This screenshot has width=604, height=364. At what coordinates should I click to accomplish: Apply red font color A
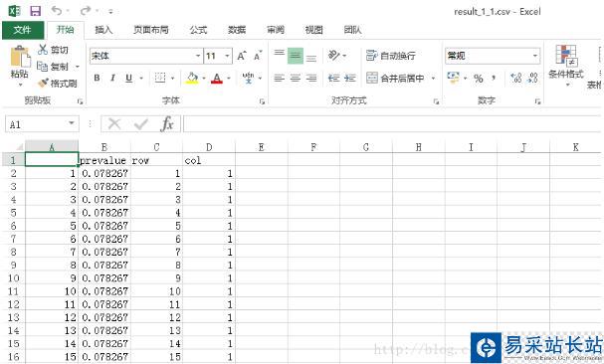click(x=217, y=79)
